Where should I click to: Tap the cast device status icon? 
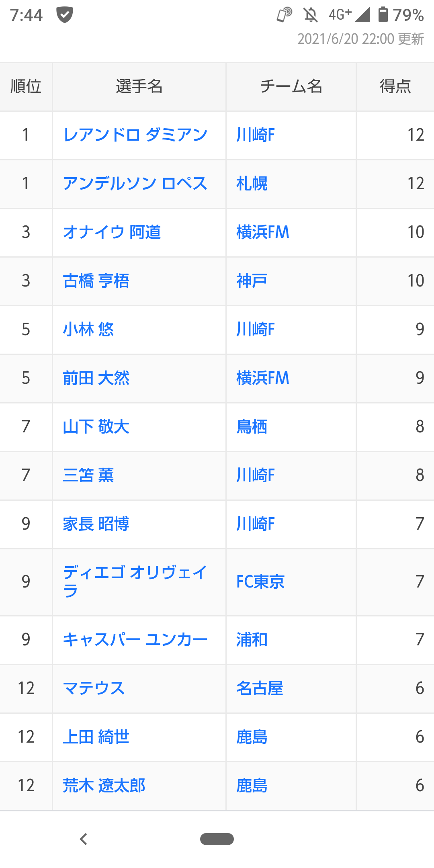tap(285, 15)
